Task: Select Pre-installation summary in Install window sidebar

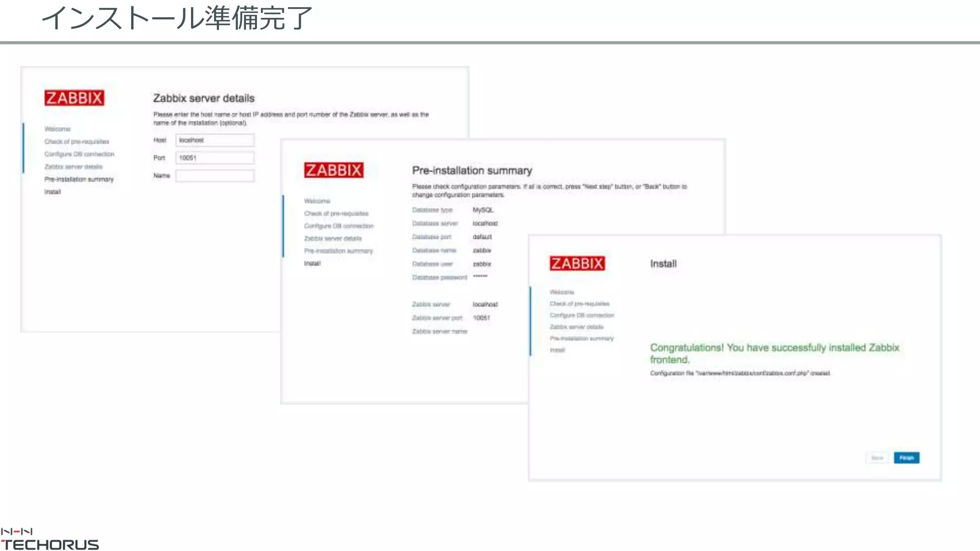Action: coord(581,338)
